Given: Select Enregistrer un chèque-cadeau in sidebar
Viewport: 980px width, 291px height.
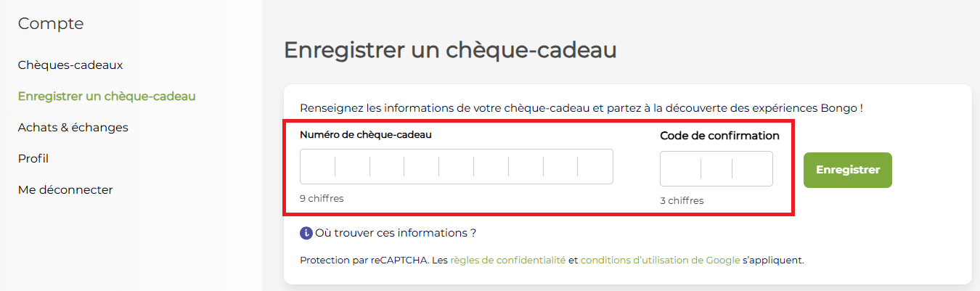Looking at the screenshot, I should point(107,97).
